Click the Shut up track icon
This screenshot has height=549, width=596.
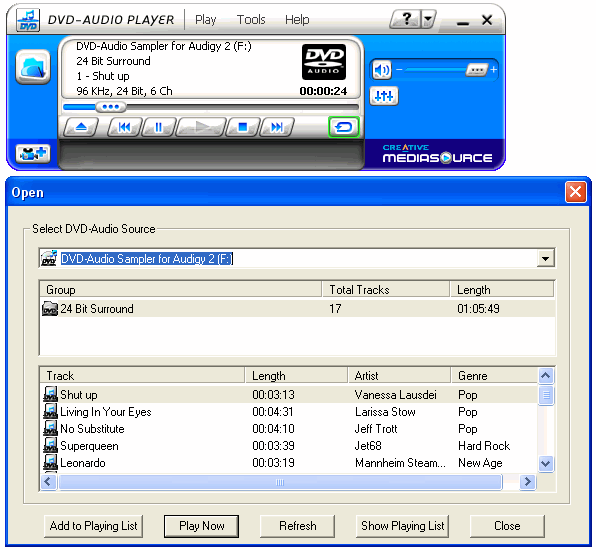pos(50,394)
